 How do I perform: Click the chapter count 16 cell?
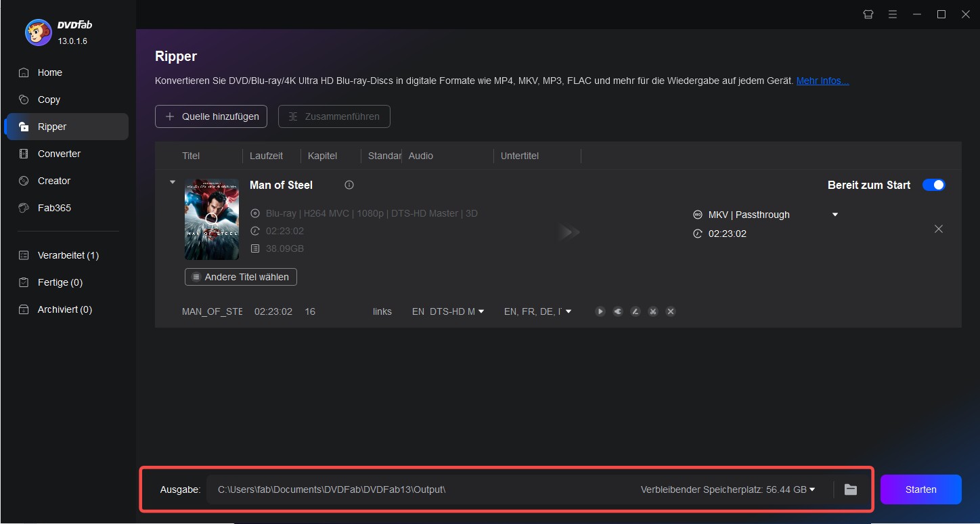(310, 311)
